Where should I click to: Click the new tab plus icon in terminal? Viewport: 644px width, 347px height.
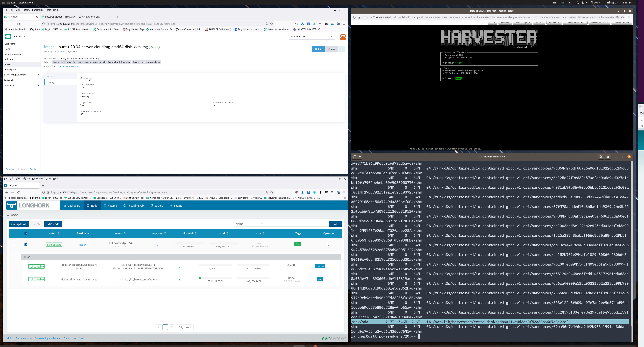tap(355, 157)
